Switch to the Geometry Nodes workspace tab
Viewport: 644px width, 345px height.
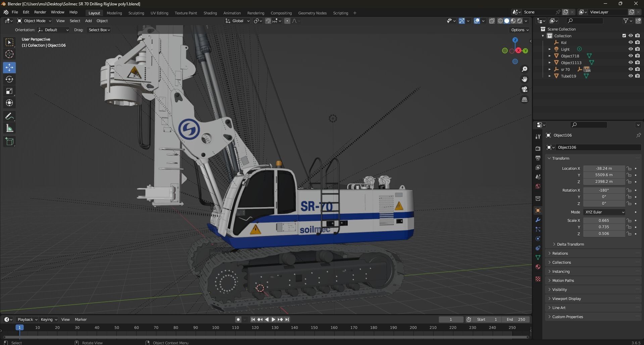point(312,13)
